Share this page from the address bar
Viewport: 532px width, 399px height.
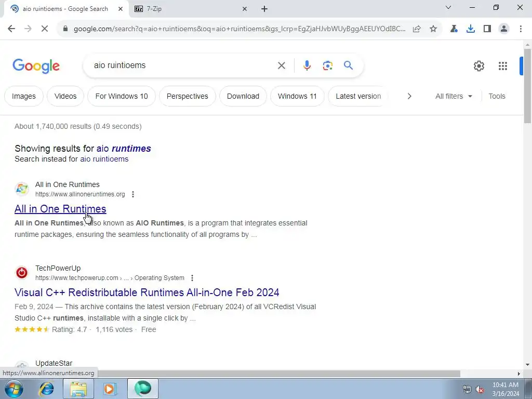pyautogui.click(x=417, y=29)
